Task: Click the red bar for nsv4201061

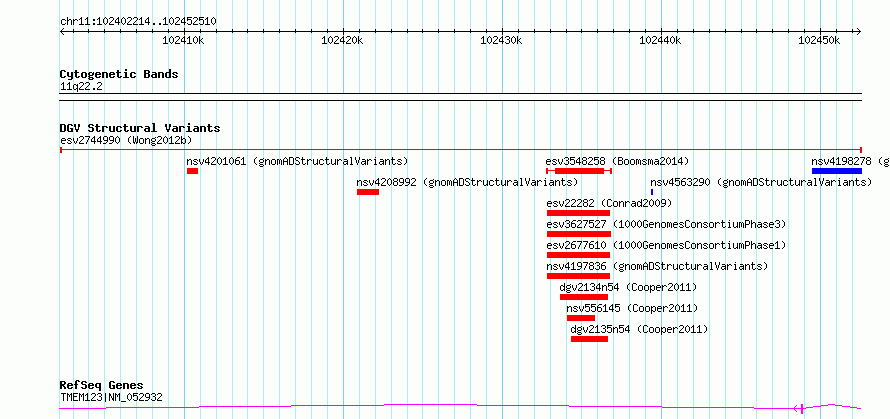Action: [192, 171]
